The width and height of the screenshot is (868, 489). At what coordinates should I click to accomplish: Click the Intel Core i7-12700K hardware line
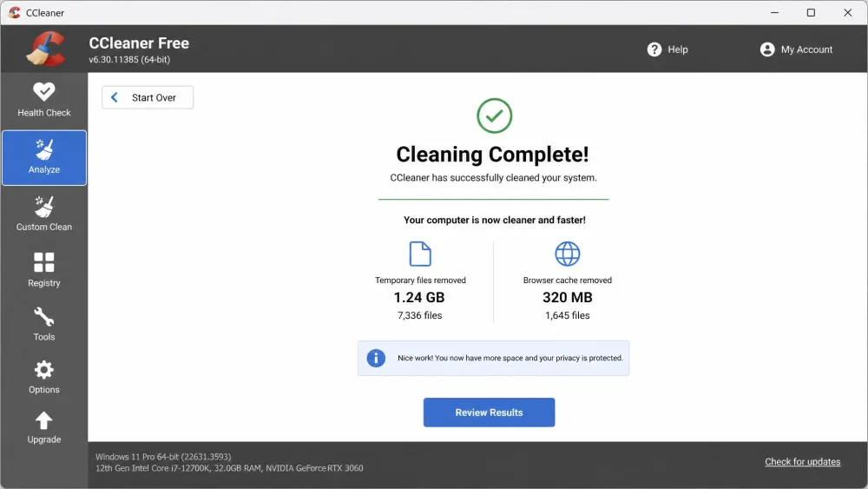tap(229, 468)
